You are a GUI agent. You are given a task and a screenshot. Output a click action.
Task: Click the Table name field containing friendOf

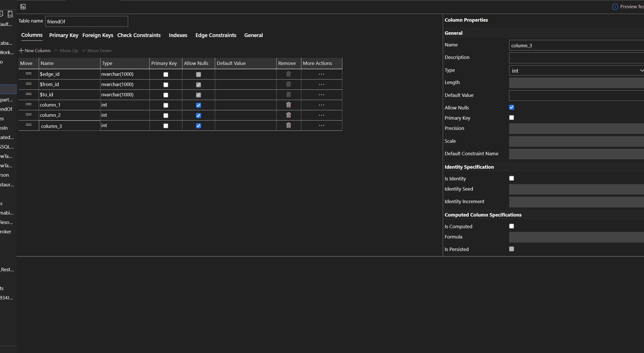point(87,21)
